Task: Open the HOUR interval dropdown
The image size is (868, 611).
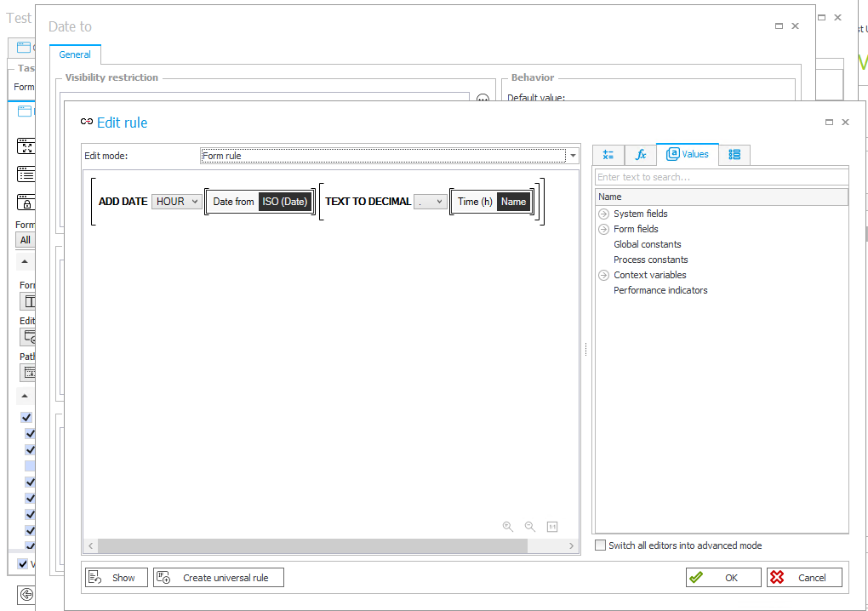Action: [x=177, y=202]
